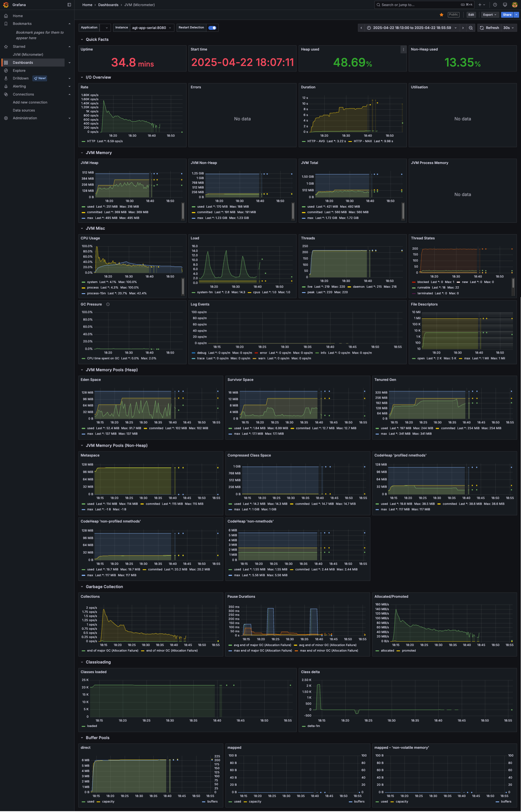
Task: Click the info icon beside GC Pressure
Action: [x=108, y=304]
